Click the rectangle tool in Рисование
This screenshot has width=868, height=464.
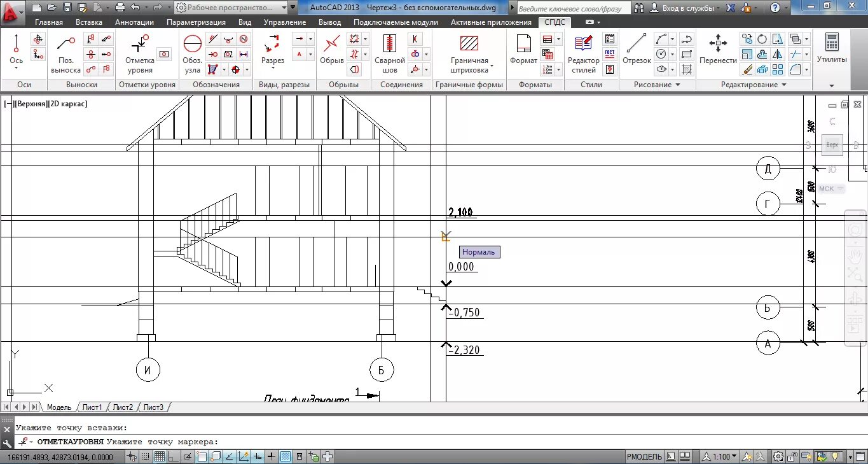coord(687,55)
